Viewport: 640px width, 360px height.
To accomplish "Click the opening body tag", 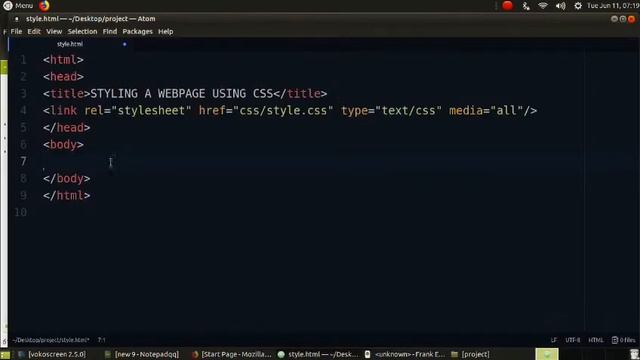I will pyautogui.click(x=63, y=144).
